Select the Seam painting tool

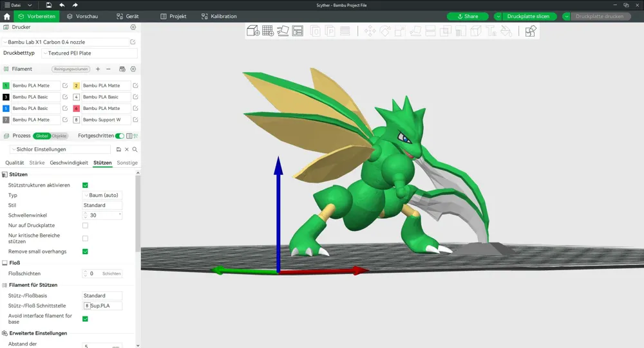476,31
